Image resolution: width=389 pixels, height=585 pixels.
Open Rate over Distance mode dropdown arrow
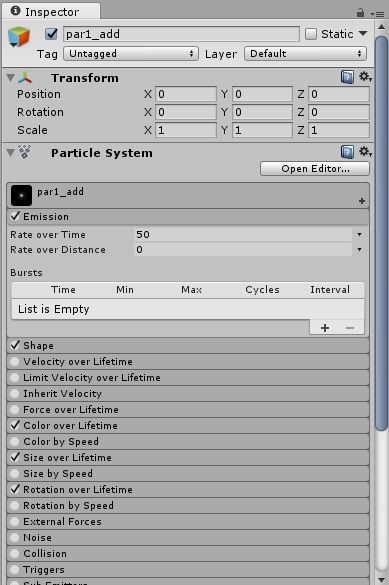coord(360,250)
